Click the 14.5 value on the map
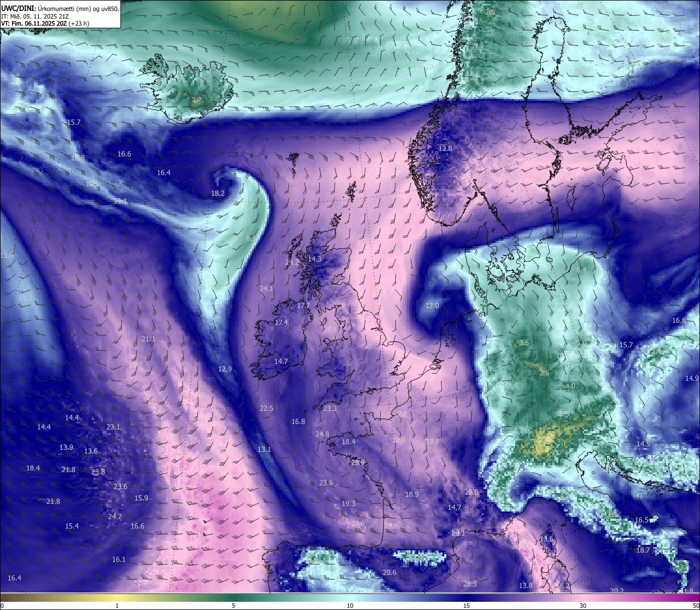700x610 pixels. pyautogui.click(x=643, y=444)
